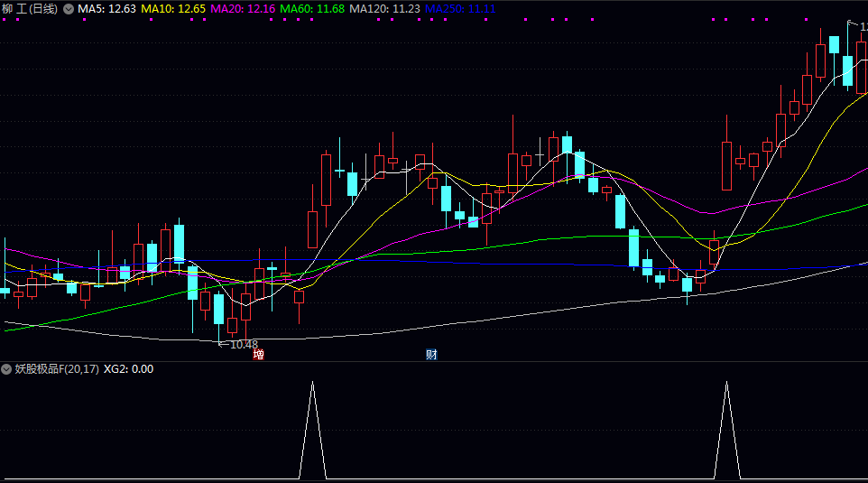Click the XG2: 0.00 indicator value
The image size is (868, 483).
[129, 368]
